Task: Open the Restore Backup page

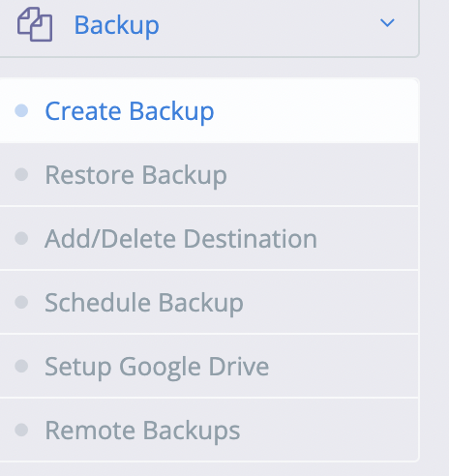Action: pos(135,175)
